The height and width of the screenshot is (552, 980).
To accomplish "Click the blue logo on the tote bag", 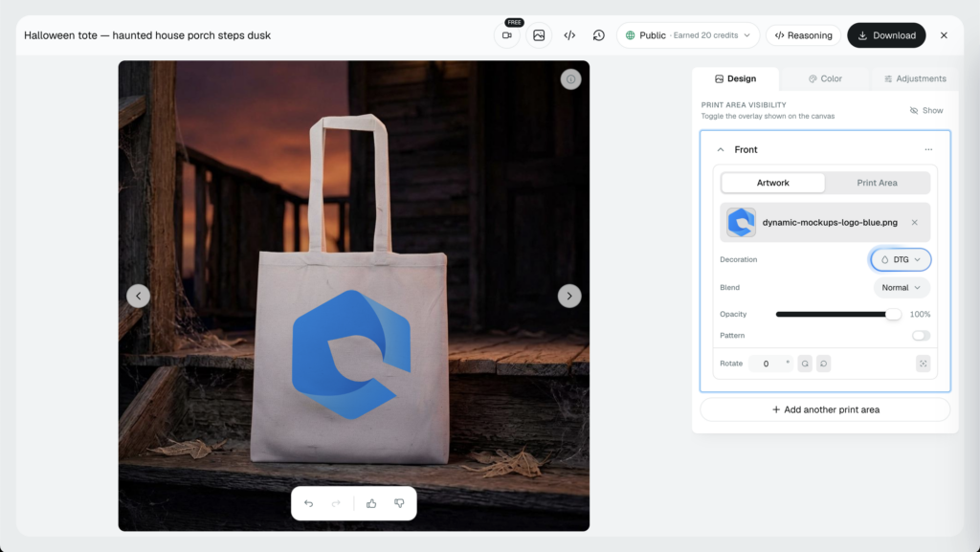I will [351, 354].
